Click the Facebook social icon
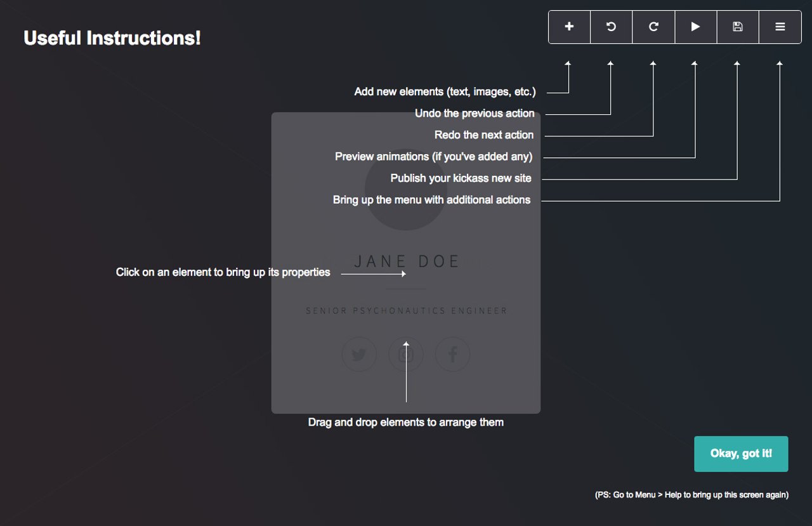The image size is (812, 526). (x=452, y=354)
